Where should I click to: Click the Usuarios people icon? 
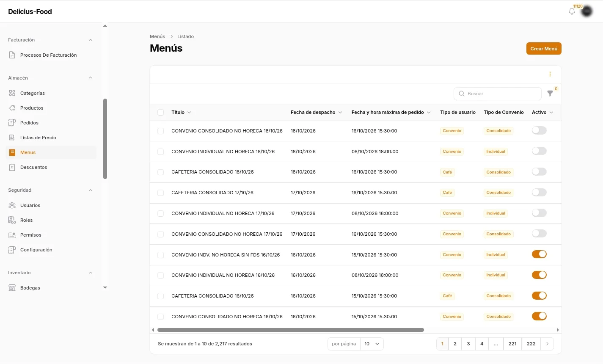pos(12,205)
